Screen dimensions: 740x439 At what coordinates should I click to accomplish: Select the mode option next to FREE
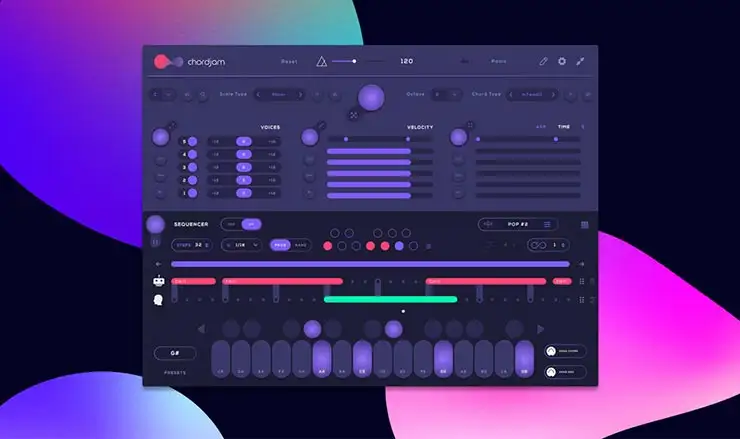coord(301,245)
